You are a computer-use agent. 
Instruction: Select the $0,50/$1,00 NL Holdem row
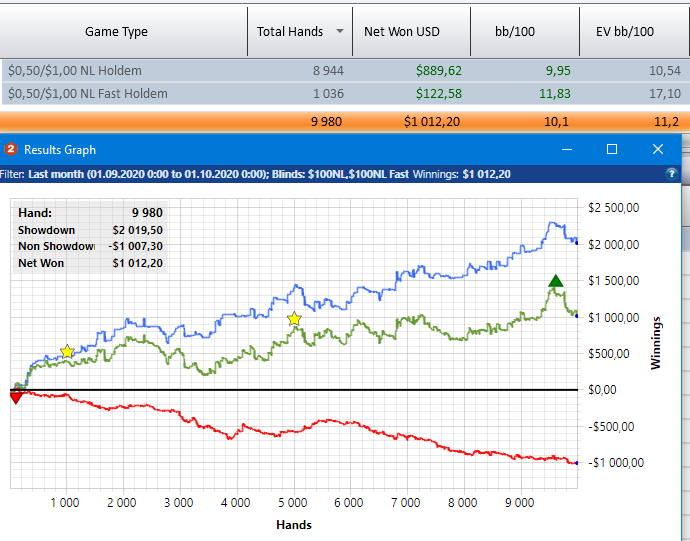(345, 70)
